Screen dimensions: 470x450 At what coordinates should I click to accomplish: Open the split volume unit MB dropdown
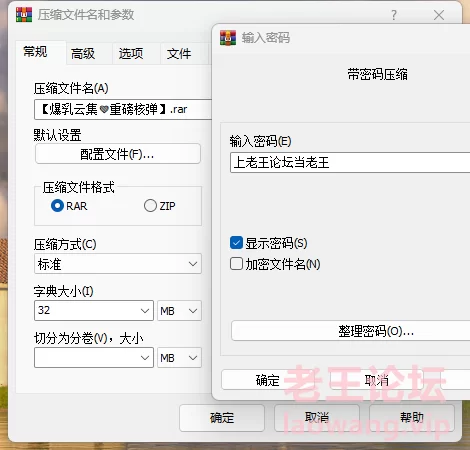tap(179, 358)
